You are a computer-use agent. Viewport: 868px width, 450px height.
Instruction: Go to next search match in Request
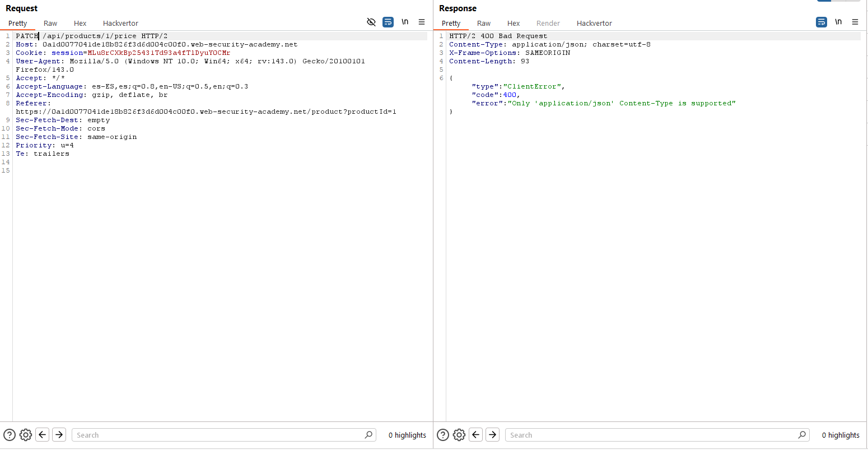click(59, 435)
